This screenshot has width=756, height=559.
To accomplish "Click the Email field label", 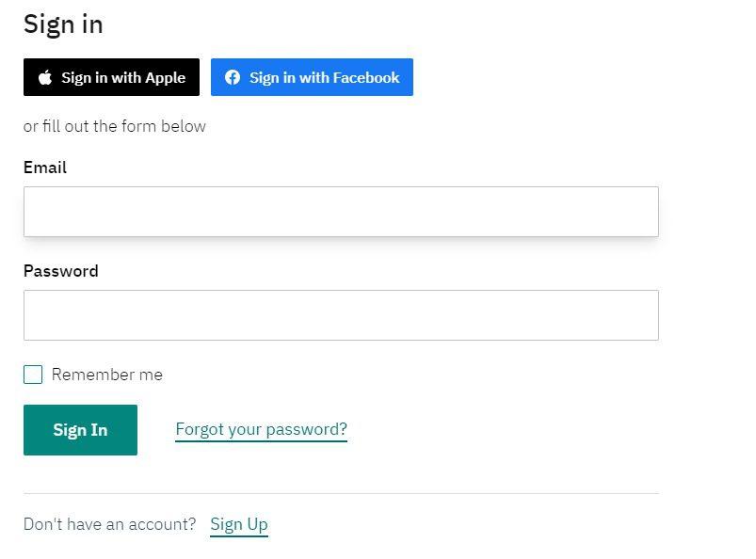I will [45, 168].
